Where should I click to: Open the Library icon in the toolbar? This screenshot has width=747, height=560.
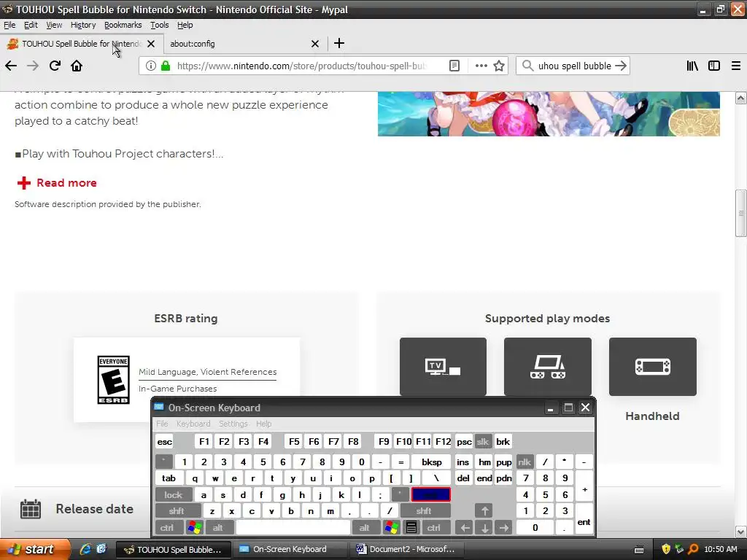tap(692, 66)
